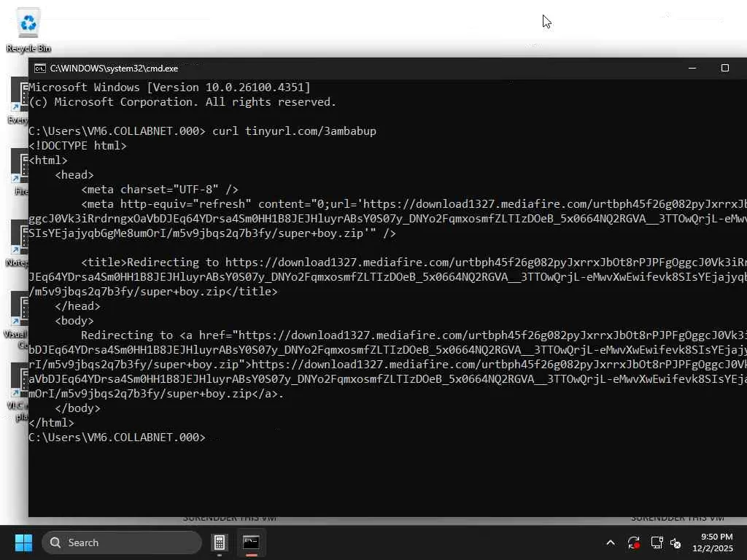Click the '(c) Microsoft Corporation. All rights reserved.' line
The width and height of the screenshot is (747, 560).
(x=182, y=102)
